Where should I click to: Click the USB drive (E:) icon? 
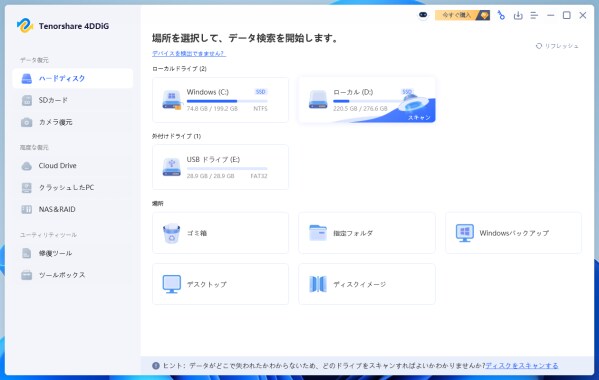coord(172,167)
